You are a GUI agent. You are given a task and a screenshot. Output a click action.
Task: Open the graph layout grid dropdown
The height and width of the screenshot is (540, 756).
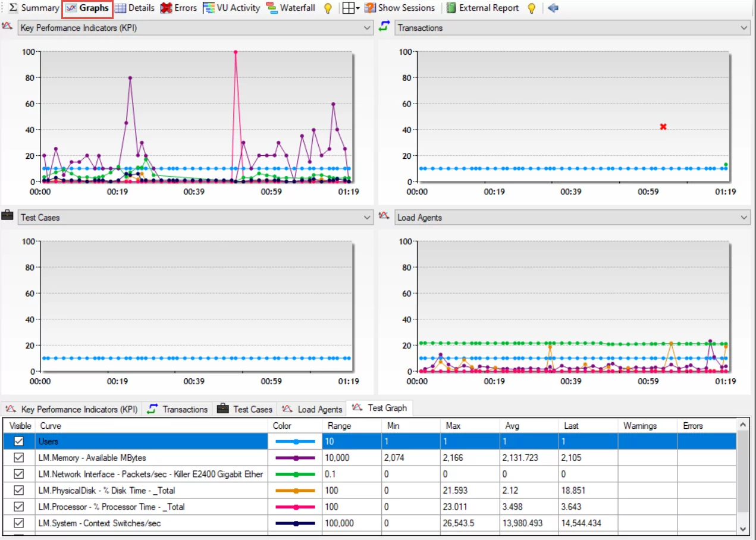tap(351, 8)
